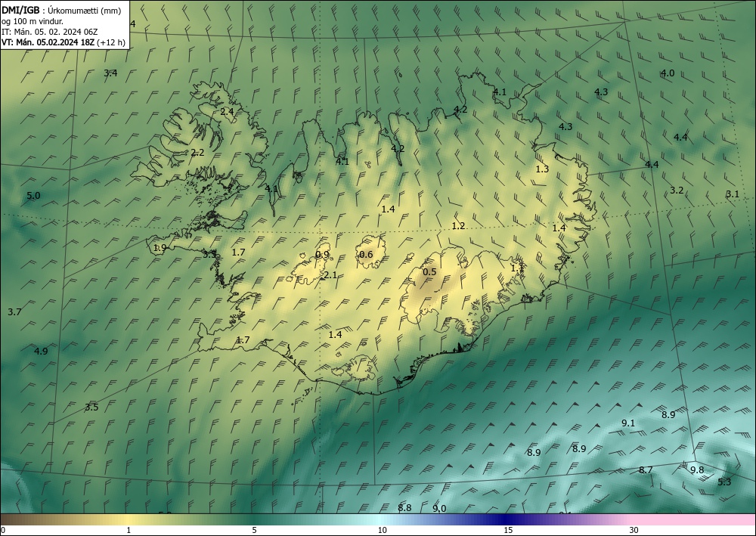Pick the brown start of the color scale

[20, 519]
